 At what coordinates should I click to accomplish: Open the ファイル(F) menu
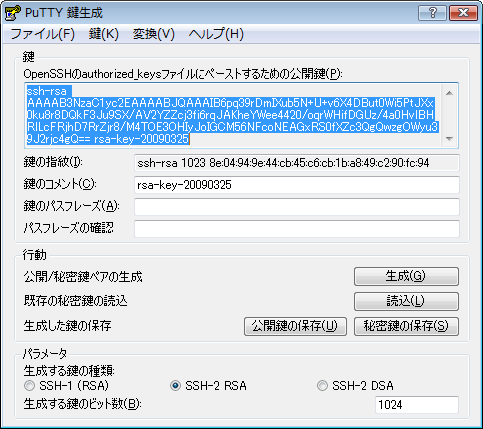[x=43, y=34]
